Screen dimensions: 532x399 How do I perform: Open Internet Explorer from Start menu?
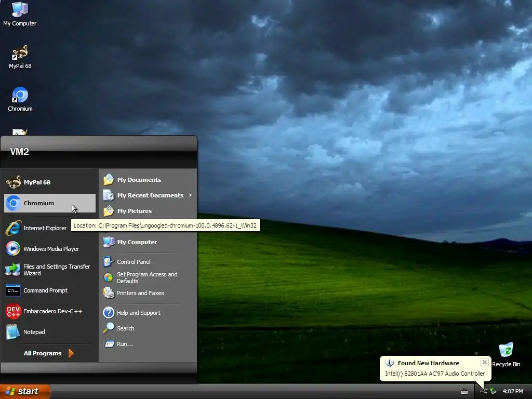(49, 228)
